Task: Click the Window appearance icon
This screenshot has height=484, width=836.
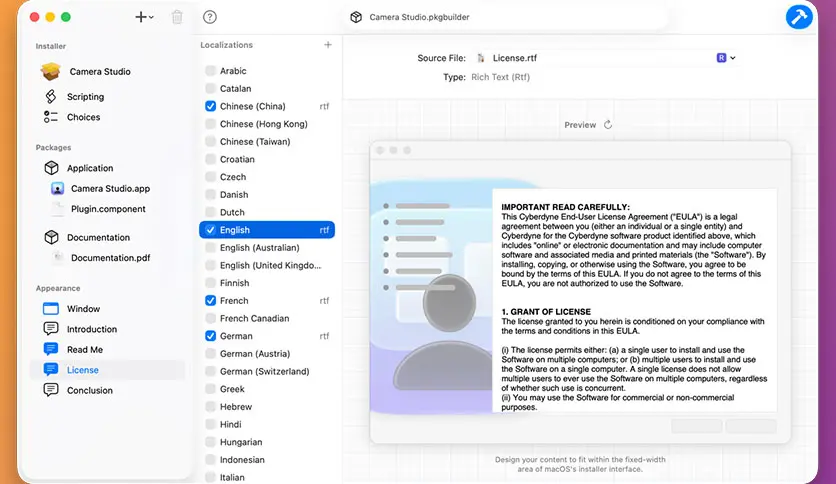Action: [x=51, y=309]
